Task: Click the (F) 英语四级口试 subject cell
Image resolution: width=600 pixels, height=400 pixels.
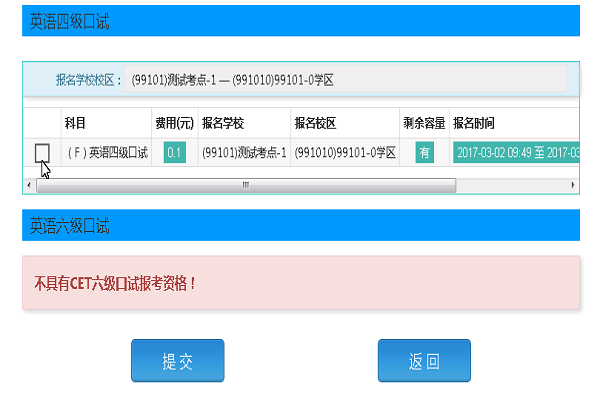Action: click(x=106, y=153)
